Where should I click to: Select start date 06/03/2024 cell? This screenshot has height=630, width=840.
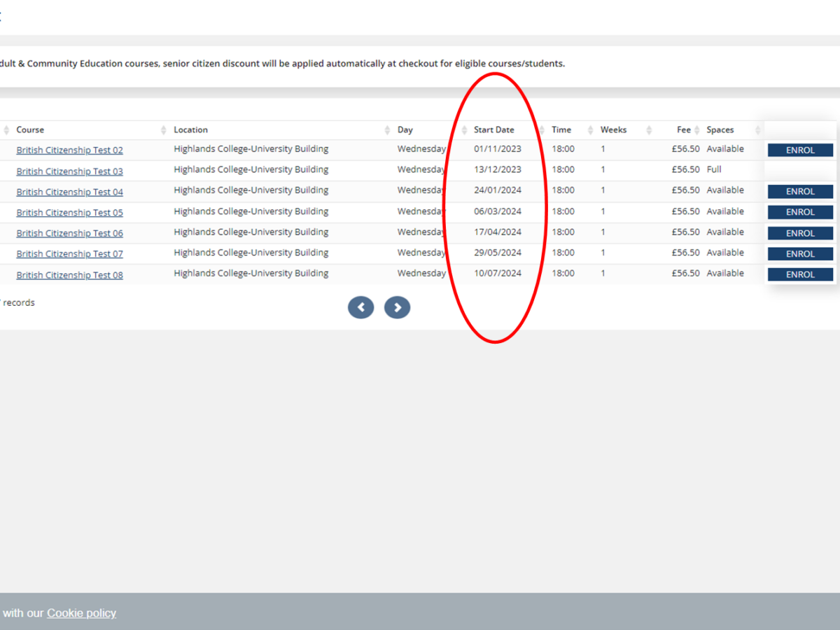pos(498,211)
